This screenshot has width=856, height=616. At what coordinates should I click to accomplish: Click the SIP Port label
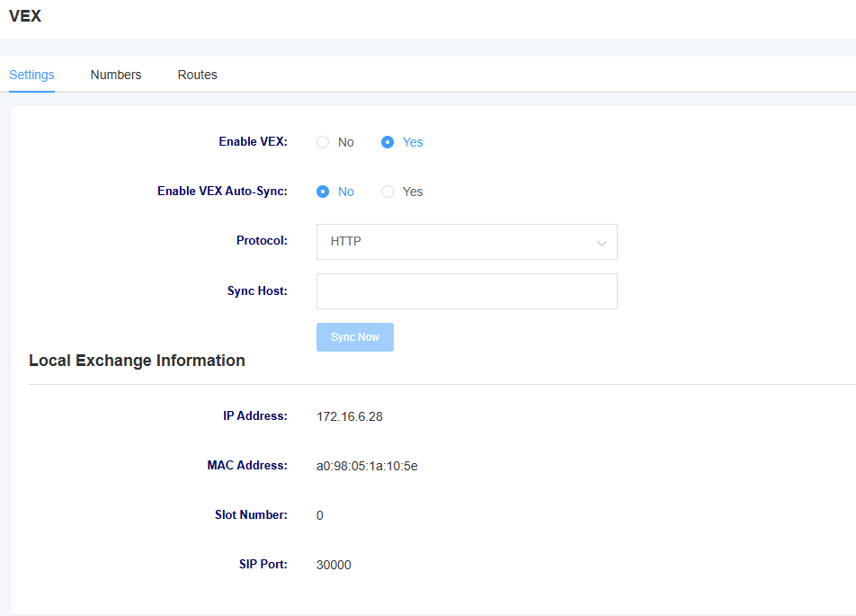(x=263, y=564)
